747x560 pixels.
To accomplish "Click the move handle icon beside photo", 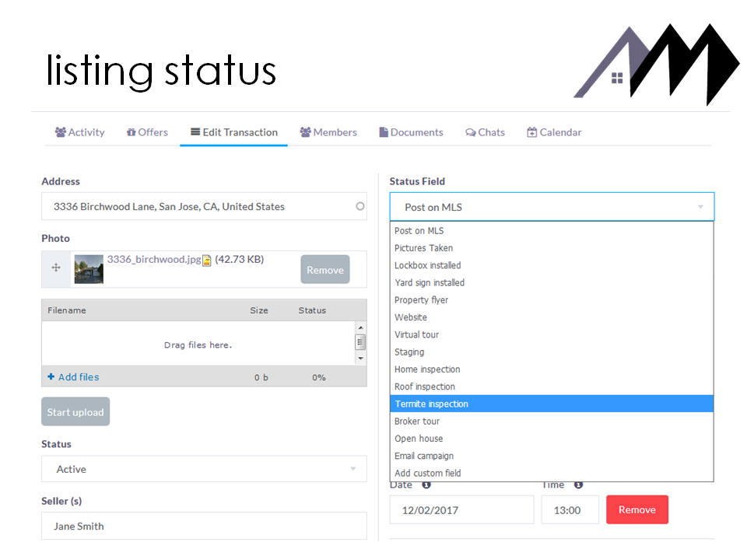I will point(56,268).
